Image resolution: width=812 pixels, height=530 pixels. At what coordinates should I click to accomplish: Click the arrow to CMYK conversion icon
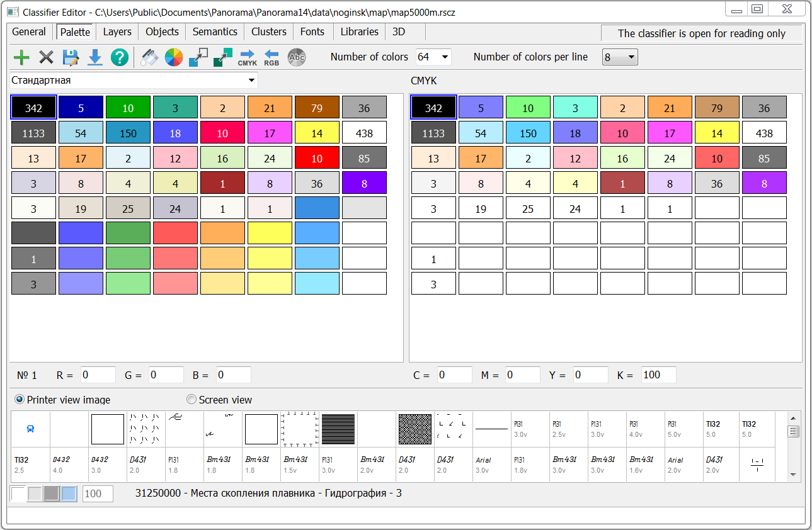coord(248,58)
